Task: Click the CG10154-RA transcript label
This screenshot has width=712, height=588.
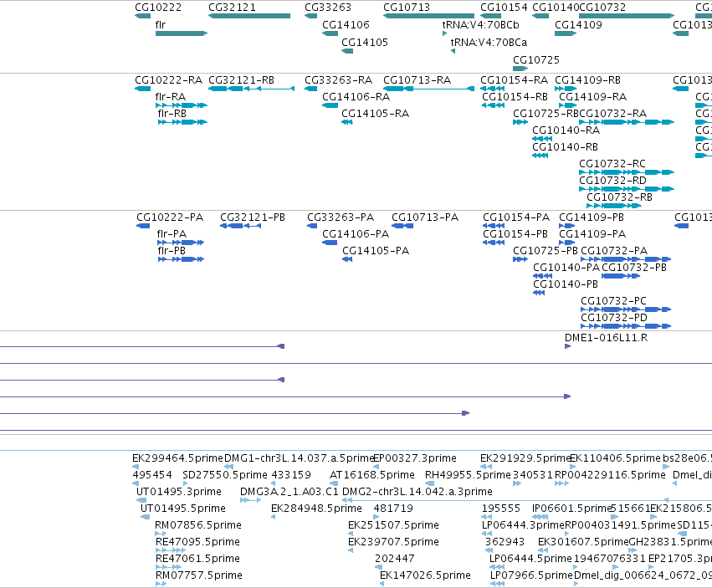Action: 515,80
